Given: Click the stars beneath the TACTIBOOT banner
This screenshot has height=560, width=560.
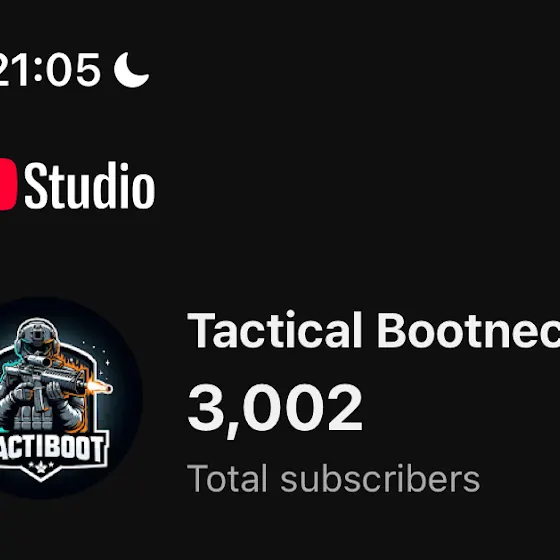Looking at the screenshot, I should [41, 466].
